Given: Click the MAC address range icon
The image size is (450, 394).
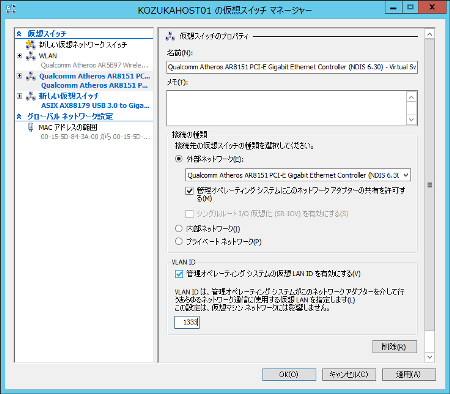Looking at the screenshot, I should [31, 127].
